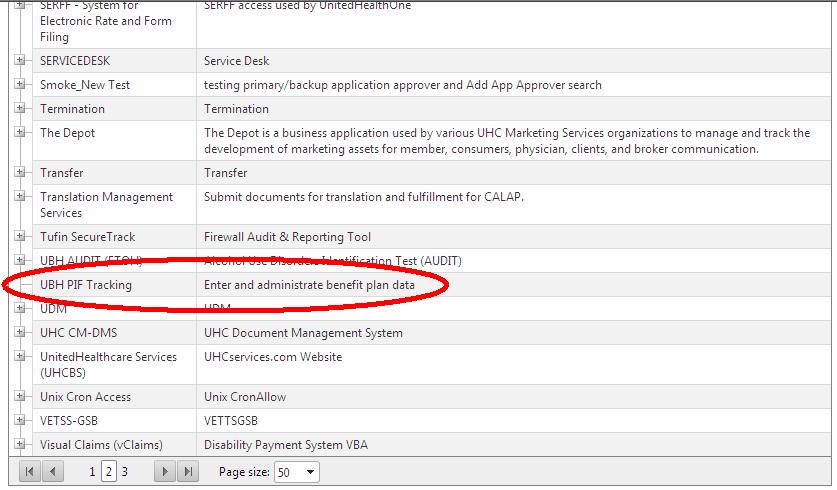Expand the SERVICEDESK row
This screenshot has height=490, width=837.
[x=20, y=61]
